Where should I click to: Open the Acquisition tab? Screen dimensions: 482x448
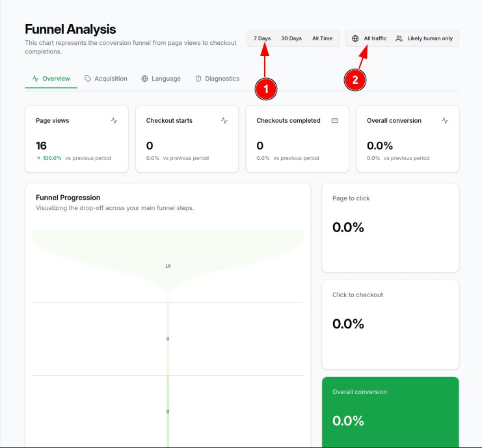[x=110, y=79]
